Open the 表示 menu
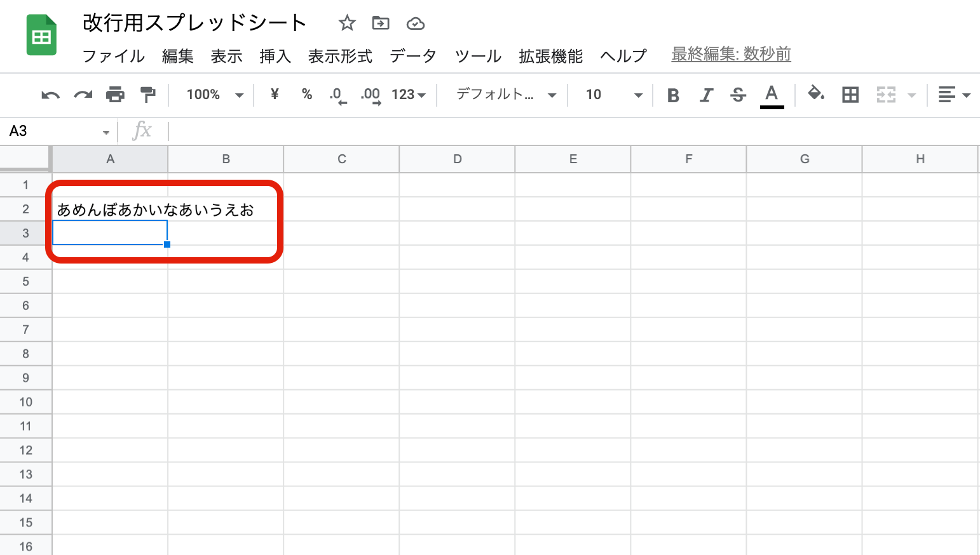Screen dimensions: 980x555 (x=227, y=56)
